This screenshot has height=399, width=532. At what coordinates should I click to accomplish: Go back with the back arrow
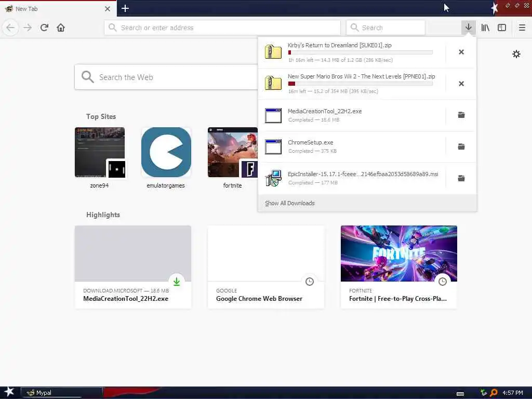click(x=10, y=28)
